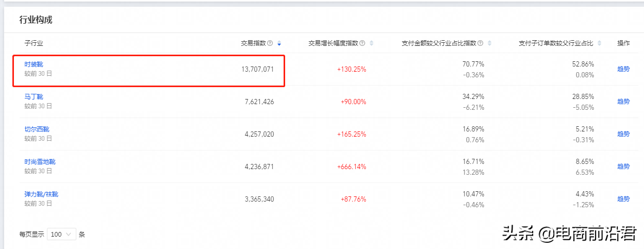This screenshot has width=644, height=249.
Task: Select growth value +90.00%
Action: pyautogui.click(x=353, y=102)
